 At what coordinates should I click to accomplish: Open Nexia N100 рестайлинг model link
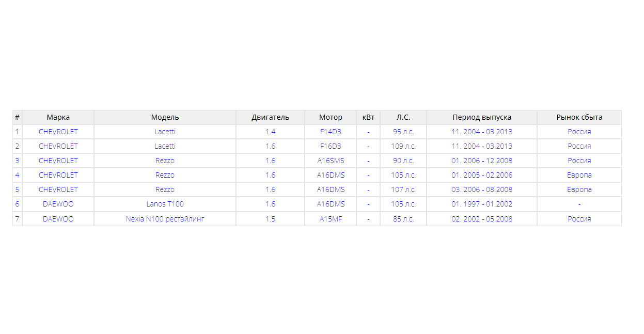click(165, 219)
